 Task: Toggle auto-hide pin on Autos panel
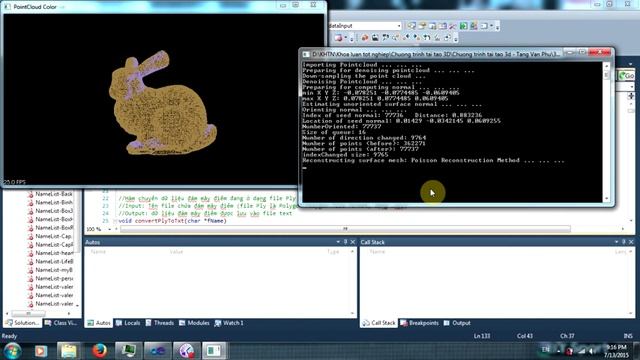click(345, 242)
